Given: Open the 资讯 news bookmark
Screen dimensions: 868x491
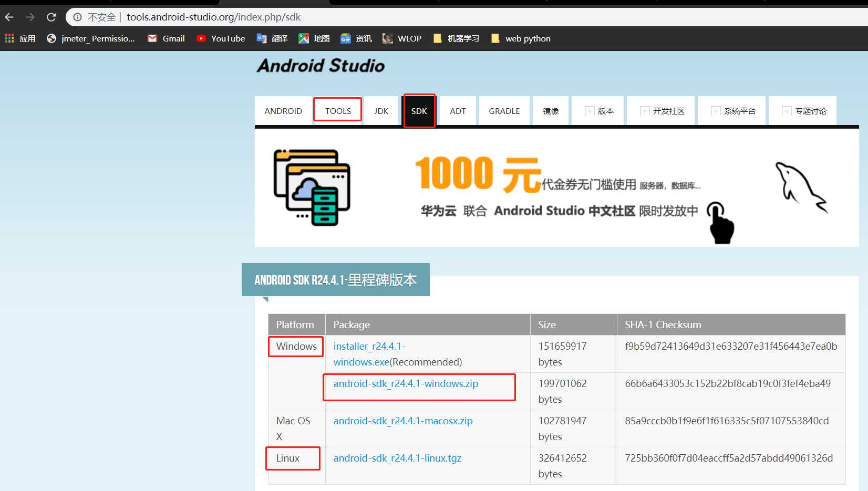Looking at the screenshot, I should (x=356, y=38).
